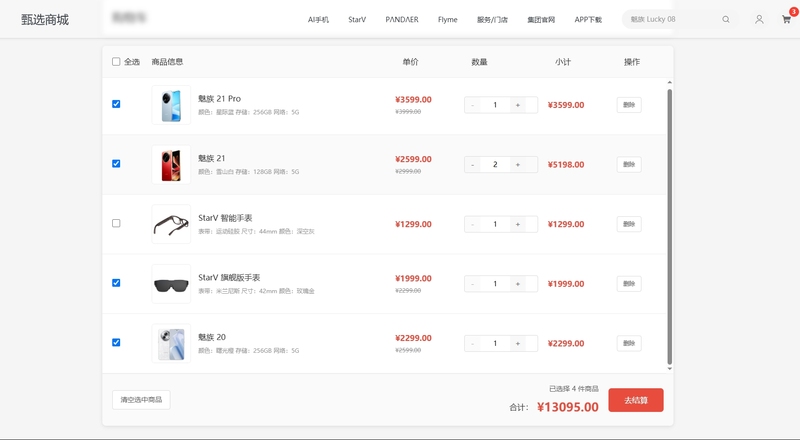Click the cart list vertical scrollbar
The height and width of the screenshot is (440, 800).
[669, 226]
